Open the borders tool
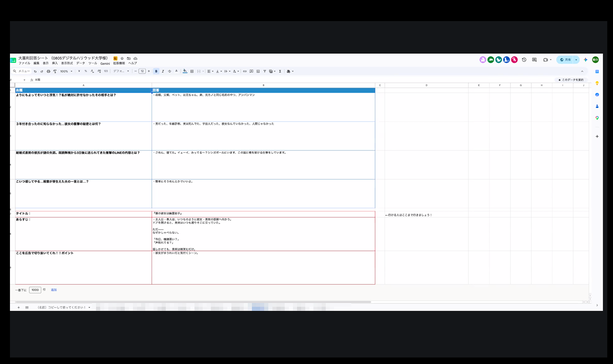Viewport: 613px width, 364px height. coord(192,71)
